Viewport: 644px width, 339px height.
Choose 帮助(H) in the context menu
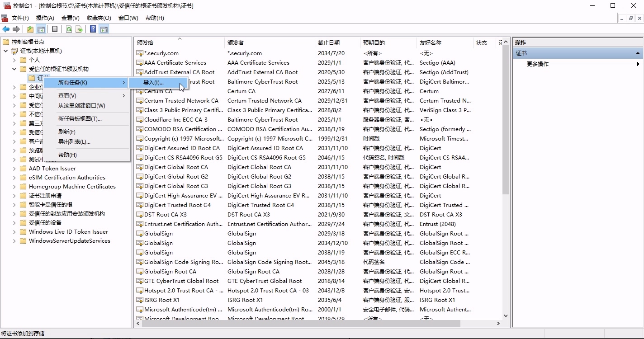pos(87,155)
